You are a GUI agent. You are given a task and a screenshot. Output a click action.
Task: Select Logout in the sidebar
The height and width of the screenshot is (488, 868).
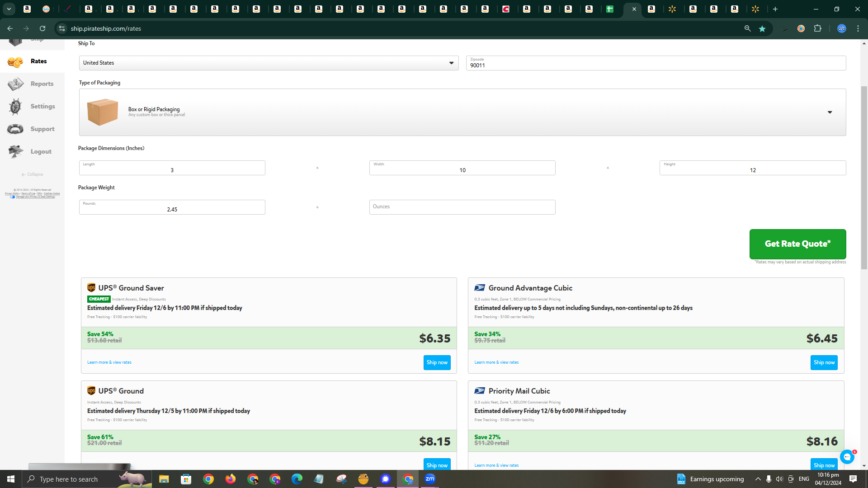[x=32, y=152]
